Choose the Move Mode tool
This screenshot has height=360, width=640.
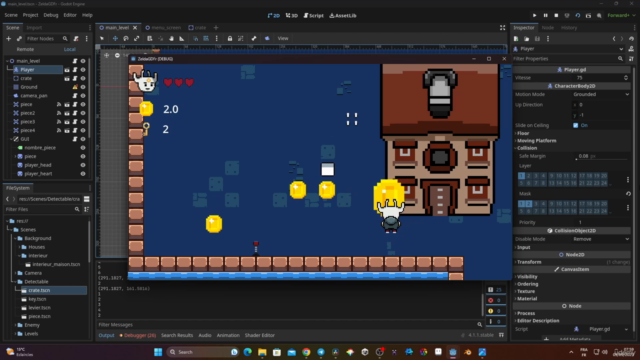115,38
